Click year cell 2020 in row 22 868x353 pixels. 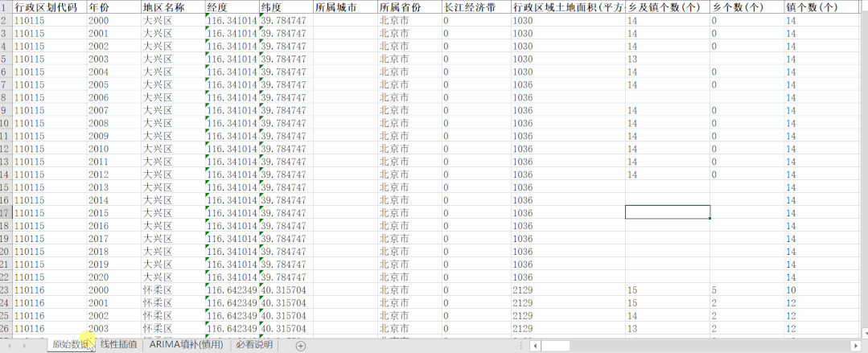point(113,277)
